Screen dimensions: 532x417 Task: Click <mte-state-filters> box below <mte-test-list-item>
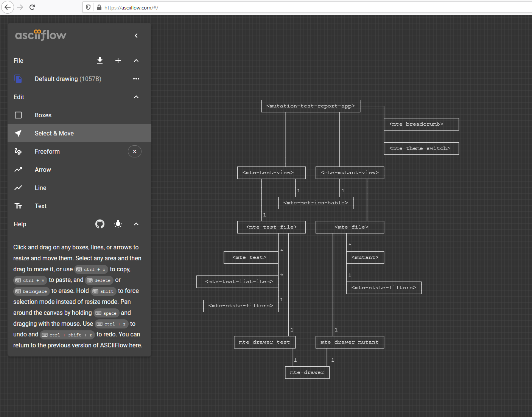click(x=241, y=306)
